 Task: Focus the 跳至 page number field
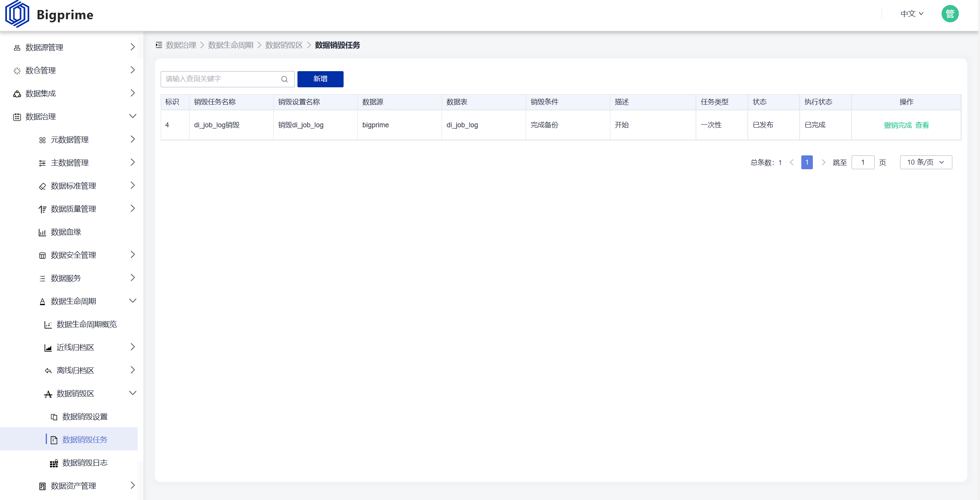[863, 162]
